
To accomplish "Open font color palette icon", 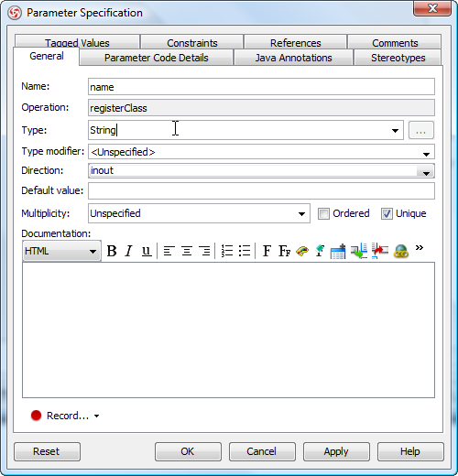I will click(x=302, y=251).
